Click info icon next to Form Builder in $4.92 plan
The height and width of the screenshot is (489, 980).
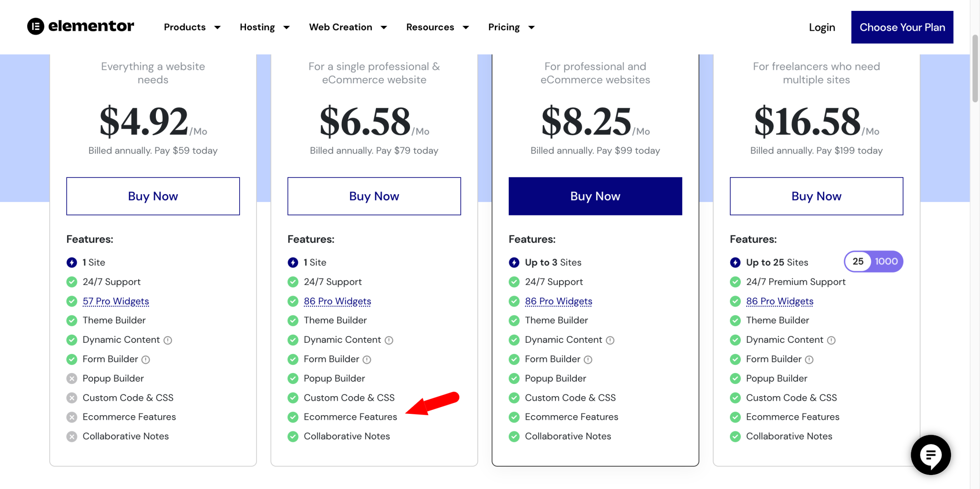(145, 360)
